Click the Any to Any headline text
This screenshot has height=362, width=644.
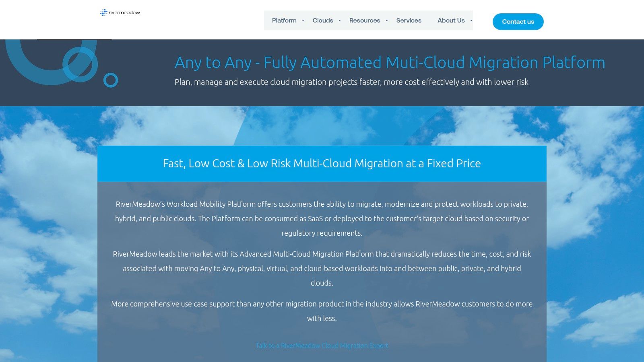(389, 63)
